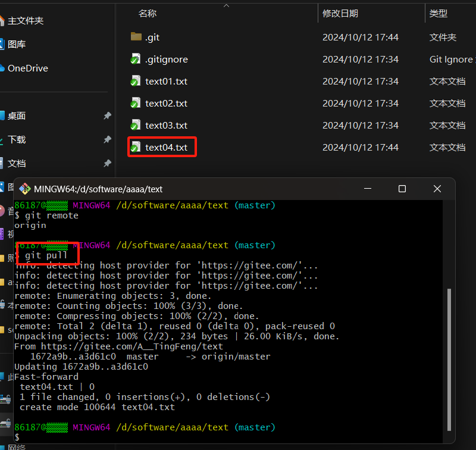
Task: Select the text02.txt file icon
Action: click(x=136, y=103)
